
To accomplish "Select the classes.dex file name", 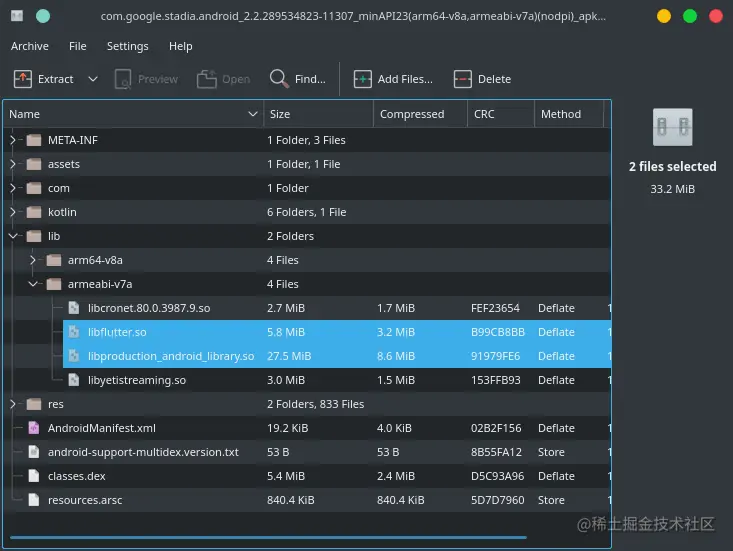I will click(76, 476).
